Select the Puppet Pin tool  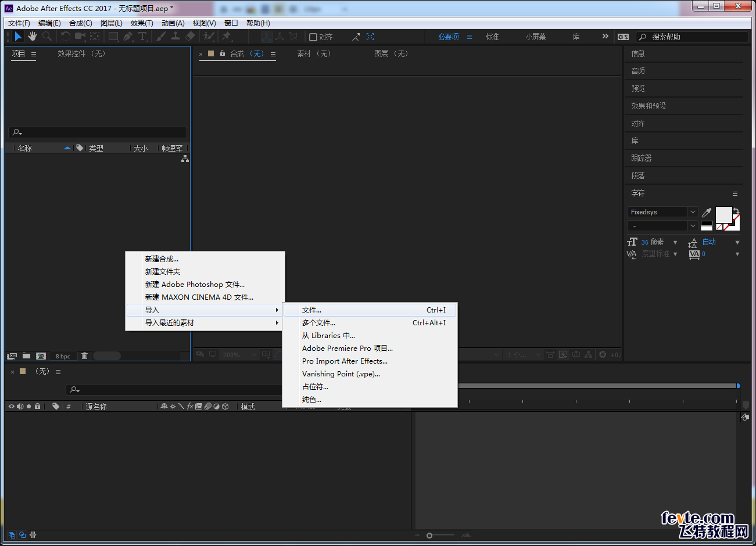click(x=227, y=37)
